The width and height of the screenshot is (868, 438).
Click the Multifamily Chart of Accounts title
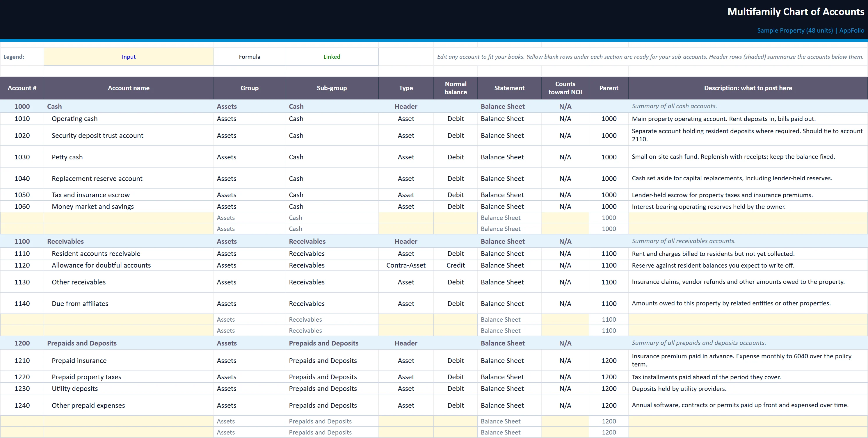[796, 12]
